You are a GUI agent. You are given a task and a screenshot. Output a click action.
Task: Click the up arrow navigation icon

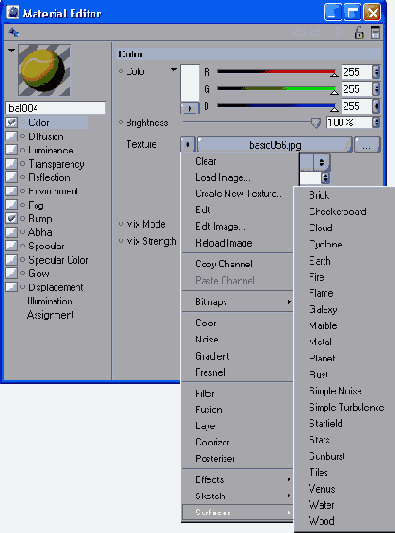point(337,33)
